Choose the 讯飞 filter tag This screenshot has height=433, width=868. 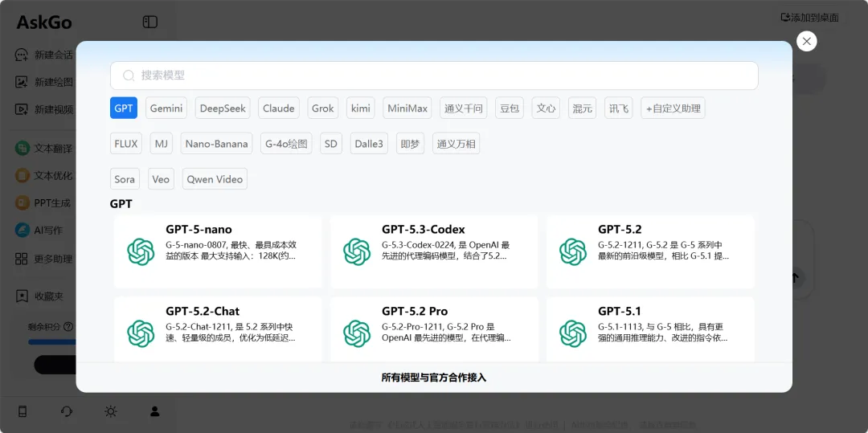pyautogui.click(x=619, y=108)
